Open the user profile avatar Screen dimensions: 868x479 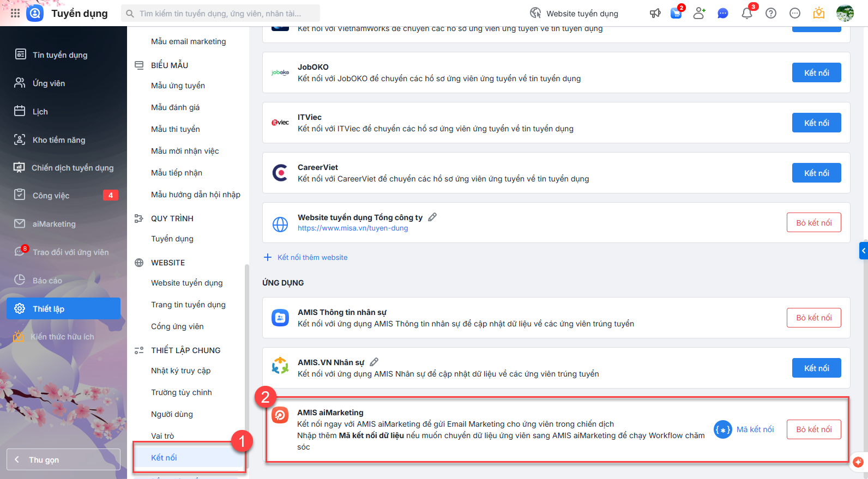[845, 13]
